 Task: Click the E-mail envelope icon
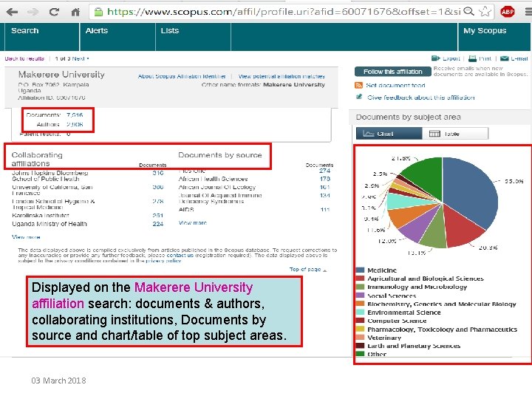click(505, 58)
